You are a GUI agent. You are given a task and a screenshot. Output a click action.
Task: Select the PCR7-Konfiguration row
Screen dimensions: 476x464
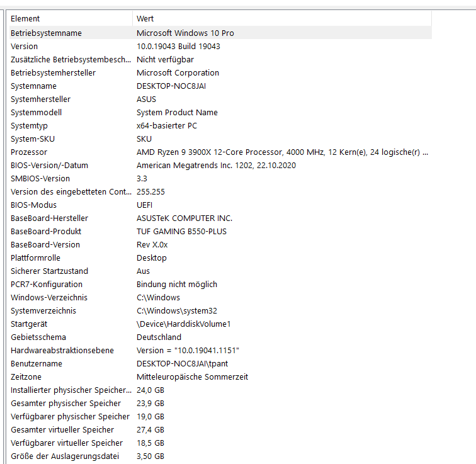click(220, 285)
